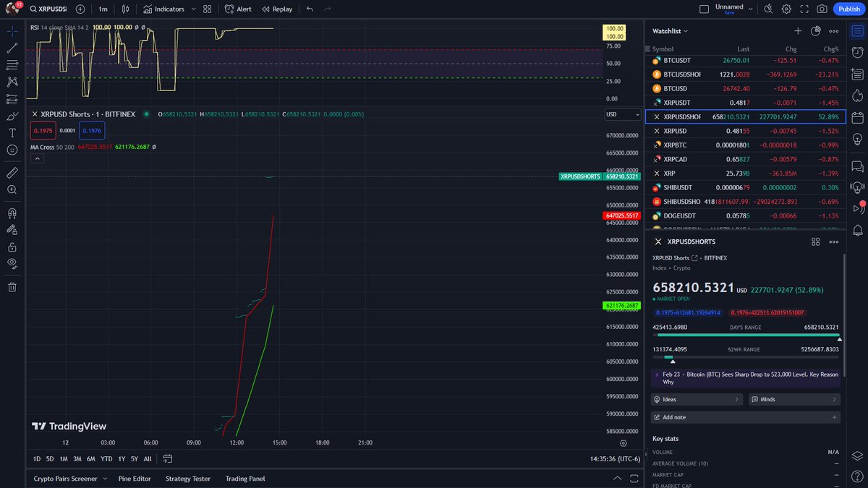
Task: Click the blue 0.1976 buy button
Action: (x=92, y=130)
